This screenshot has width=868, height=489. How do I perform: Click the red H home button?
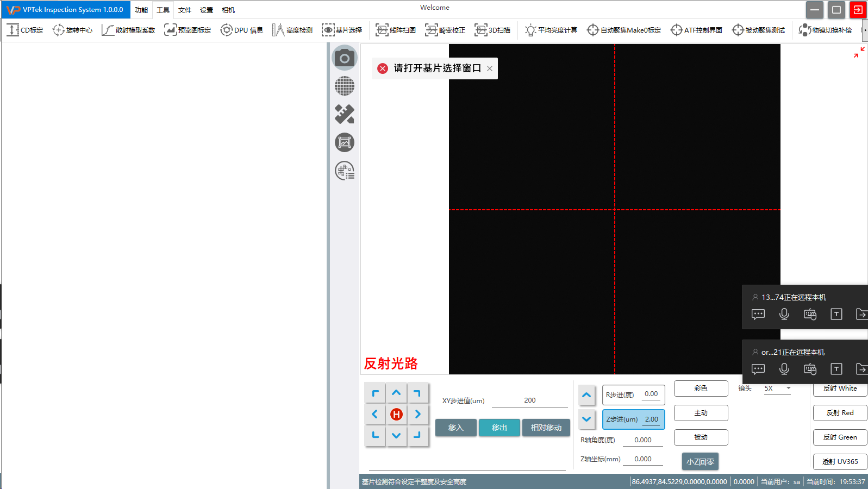pos(396,415)
